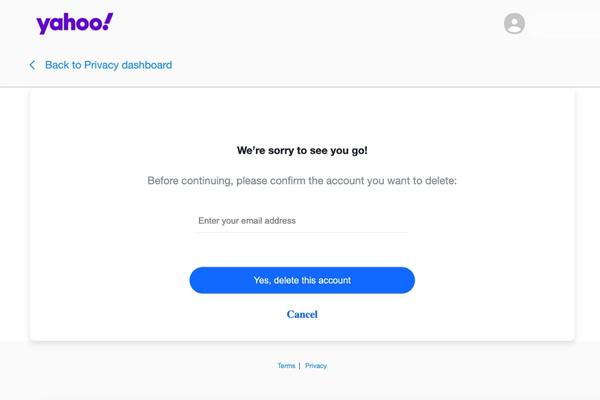Click the Enter your email address placeholder

click(247, 221)
